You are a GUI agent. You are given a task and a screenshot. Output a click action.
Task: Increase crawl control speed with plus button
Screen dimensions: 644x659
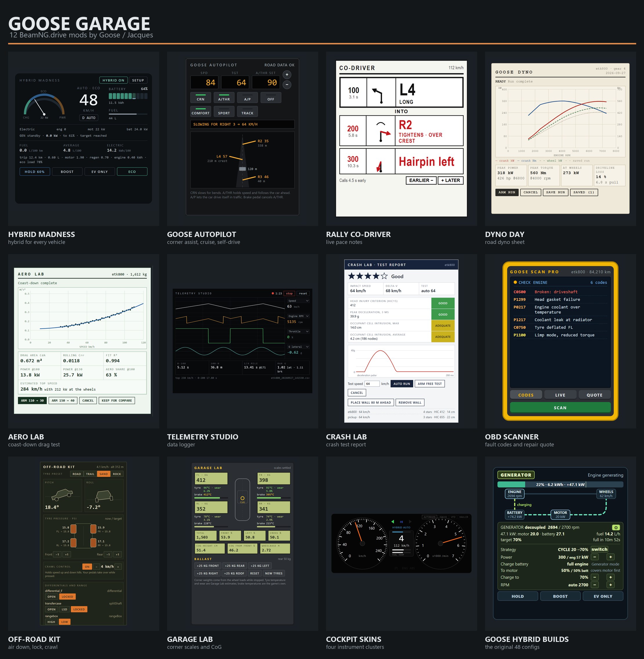118,566
